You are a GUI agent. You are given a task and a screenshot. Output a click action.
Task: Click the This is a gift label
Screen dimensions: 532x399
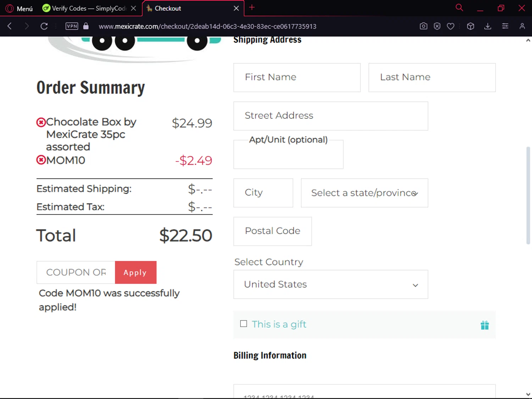click(279, 324)
